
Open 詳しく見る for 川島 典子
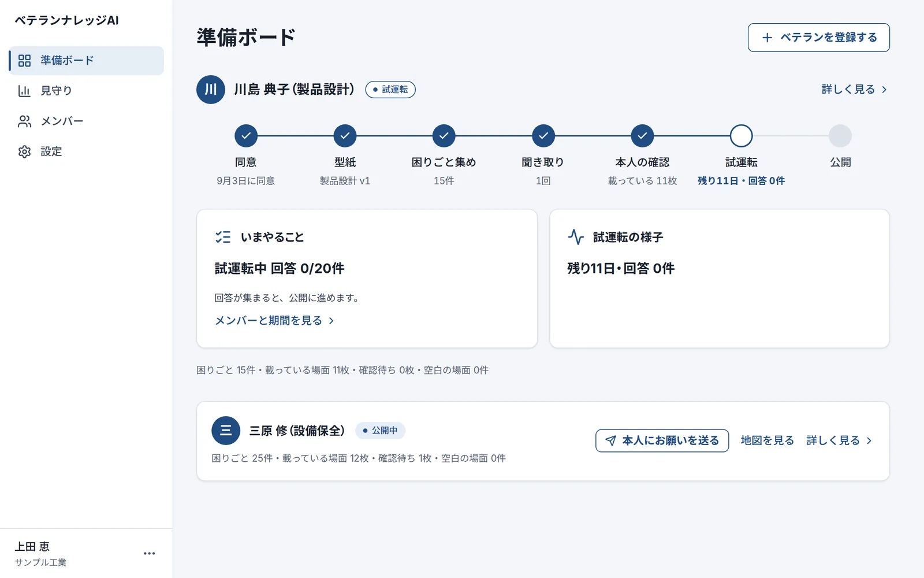854,90
